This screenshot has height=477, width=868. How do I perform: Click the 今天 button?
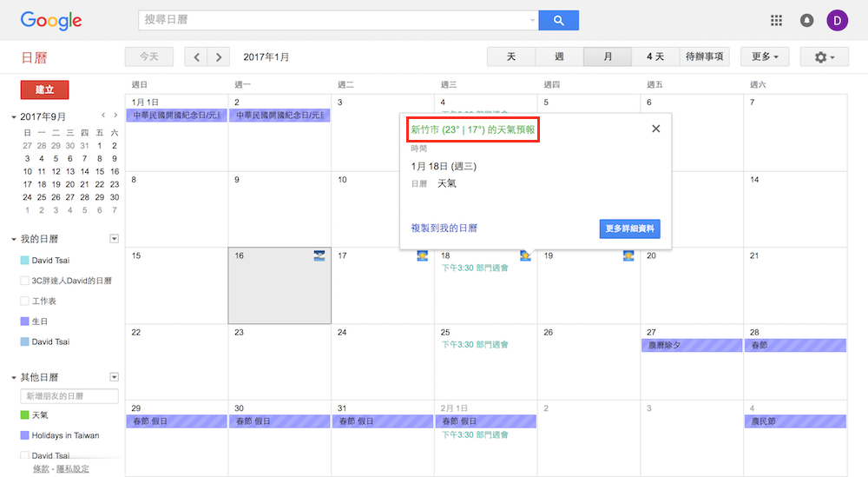(x=149, y=56)
